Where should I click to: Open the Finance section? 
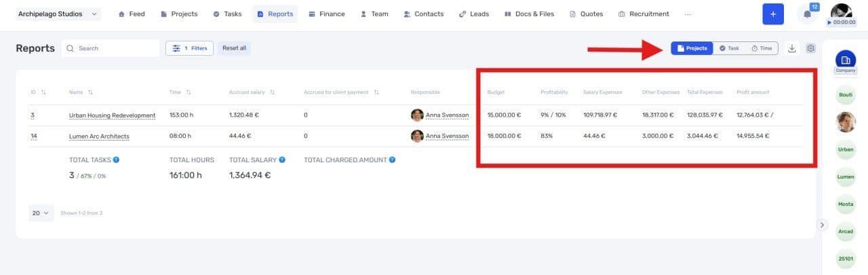click(326, 14)
